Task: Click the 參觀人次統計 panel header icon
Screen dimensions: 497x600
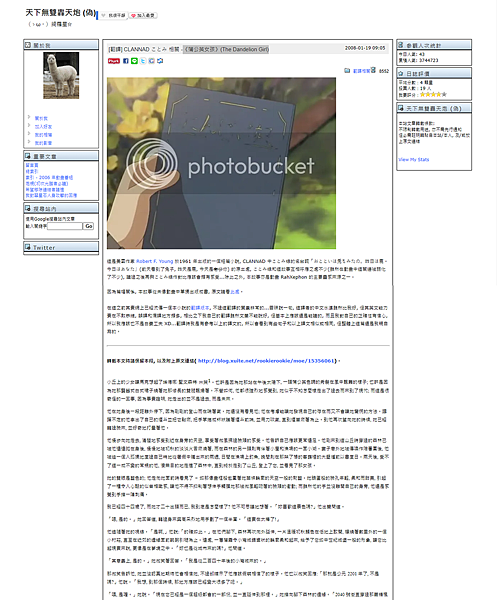Action: tap(401, 45)
